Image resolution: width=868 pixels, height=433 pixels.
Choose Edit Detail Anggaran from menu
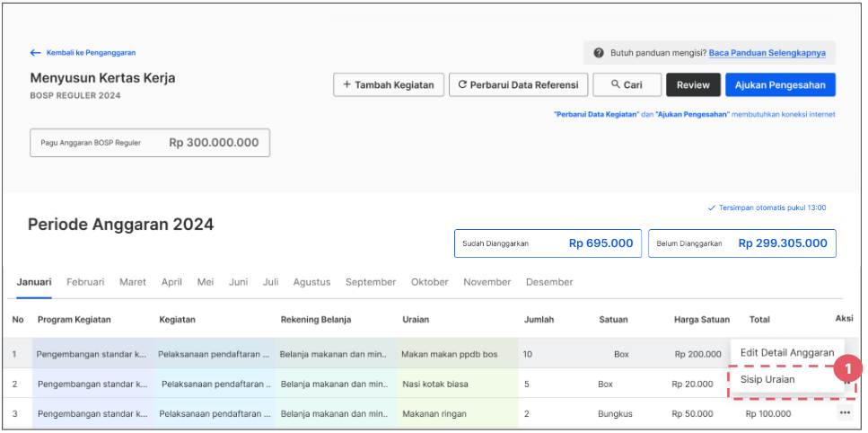pyautogui.click(x=787, y=353)
